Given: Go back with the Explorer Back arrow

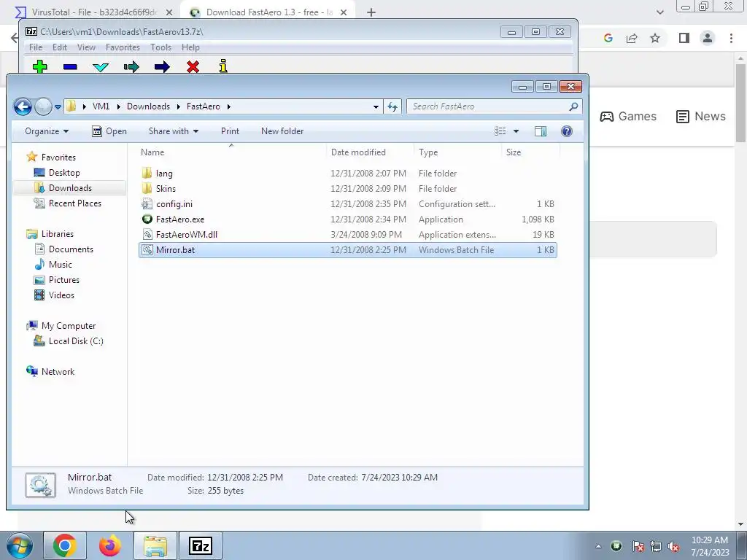Looking at the screenshot, I should click(23, 106).
